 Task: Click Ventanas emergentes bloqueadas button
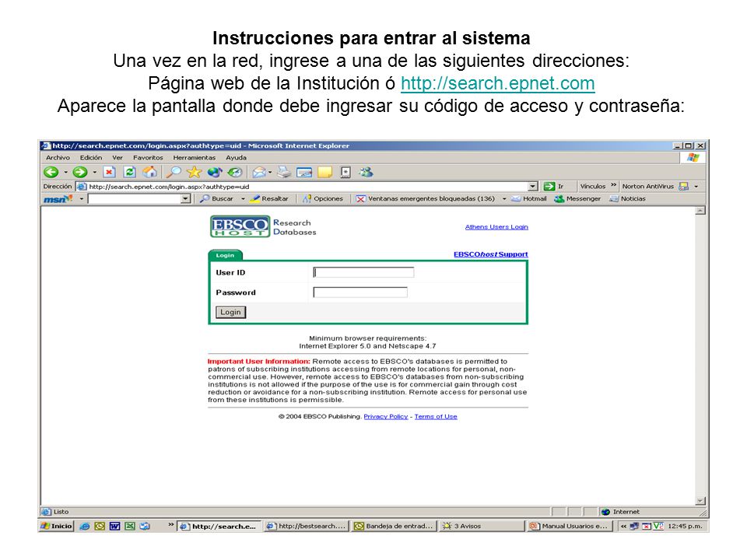(x=426, y=198)
